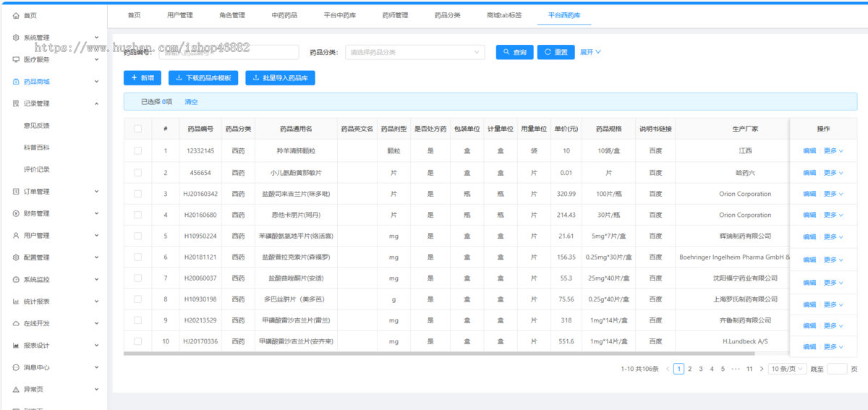
Task: Click the 用户管理 person icon
Action: pyautogui.click(x=16, y=236)
